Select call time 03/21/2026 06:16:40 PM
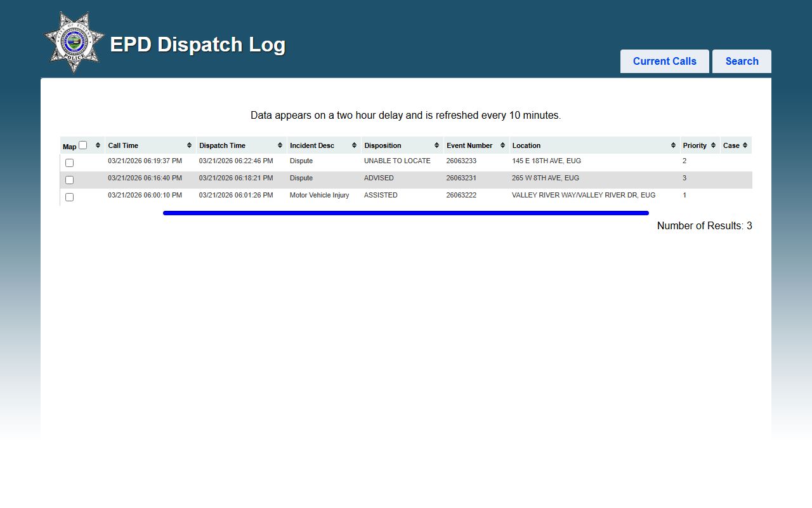Image resolution: width=812 pixels, height=508 pixels. [x=145, y=178]
